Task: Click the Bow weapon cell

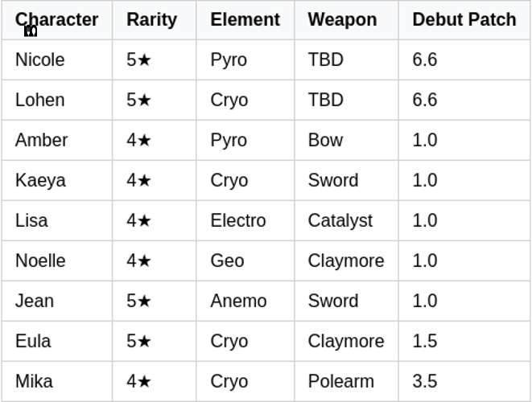Action: 325,140
